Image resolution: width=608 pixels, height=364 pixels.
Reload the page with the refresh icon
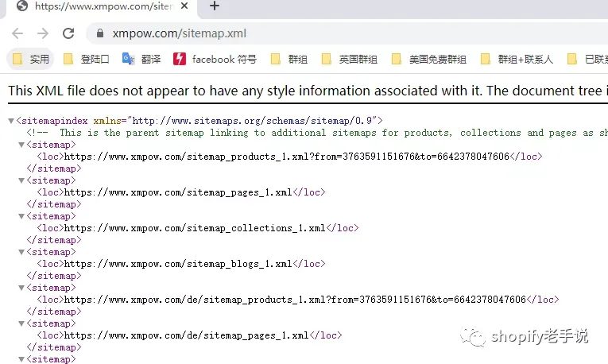pos(68,33)
